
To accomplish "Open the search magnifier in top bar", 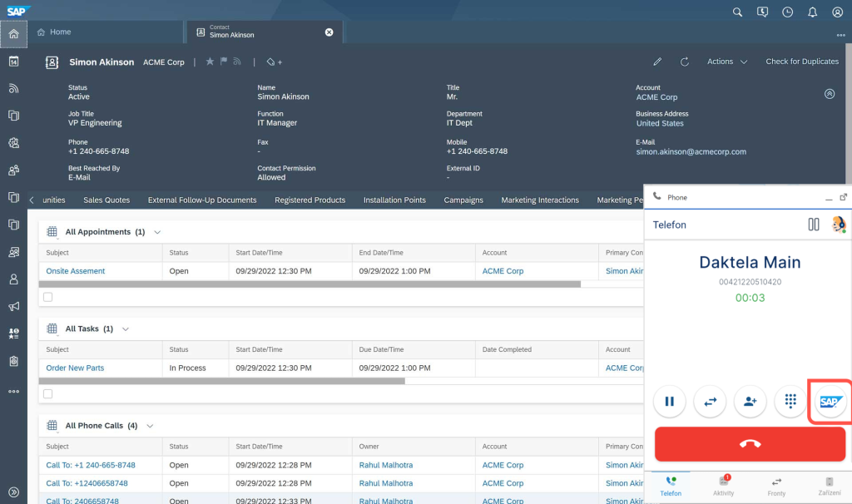I will click(737, 12).
